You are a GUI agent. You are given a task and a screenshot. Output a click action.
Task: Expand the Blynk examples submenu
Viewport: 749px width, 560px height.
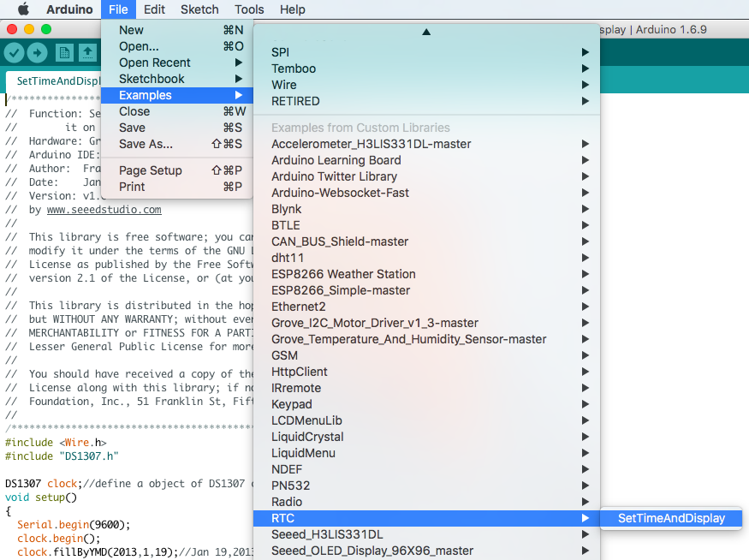tap(426, 209)
